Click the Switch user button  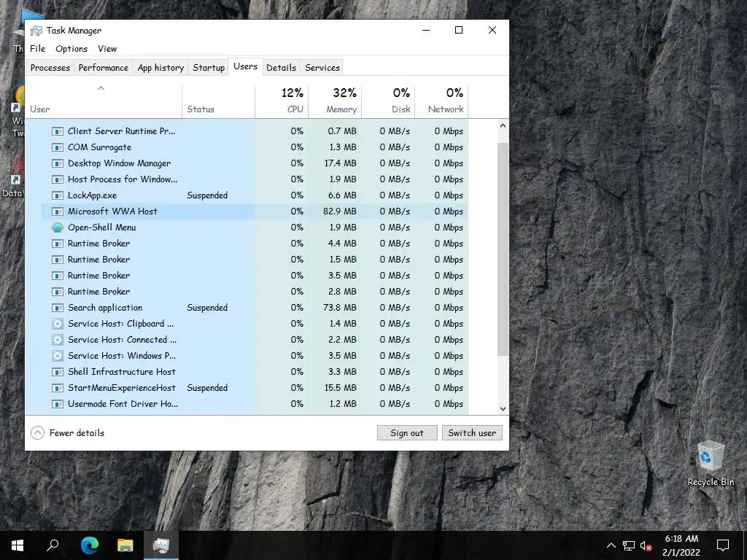pos(472,433)
